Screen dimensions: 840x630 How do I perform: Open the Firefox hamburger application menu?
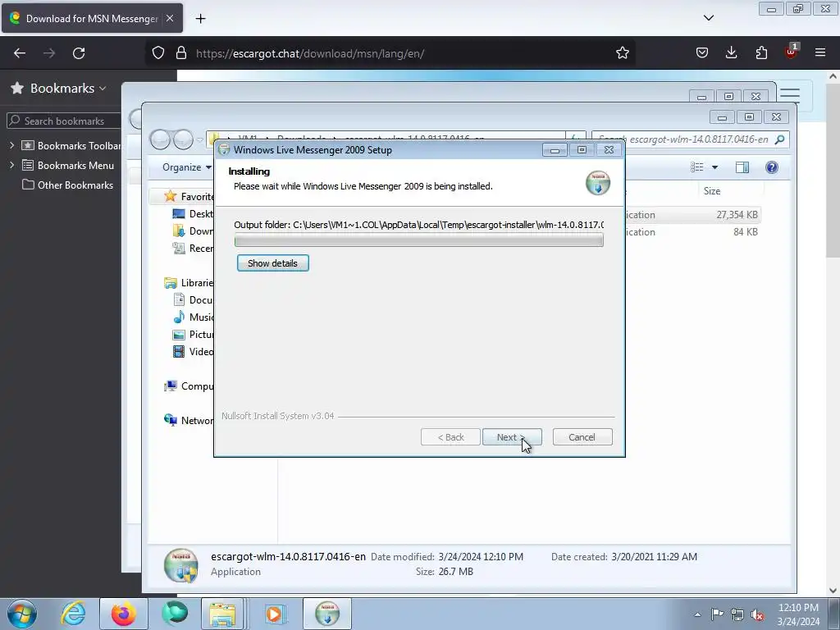[820, 53]
